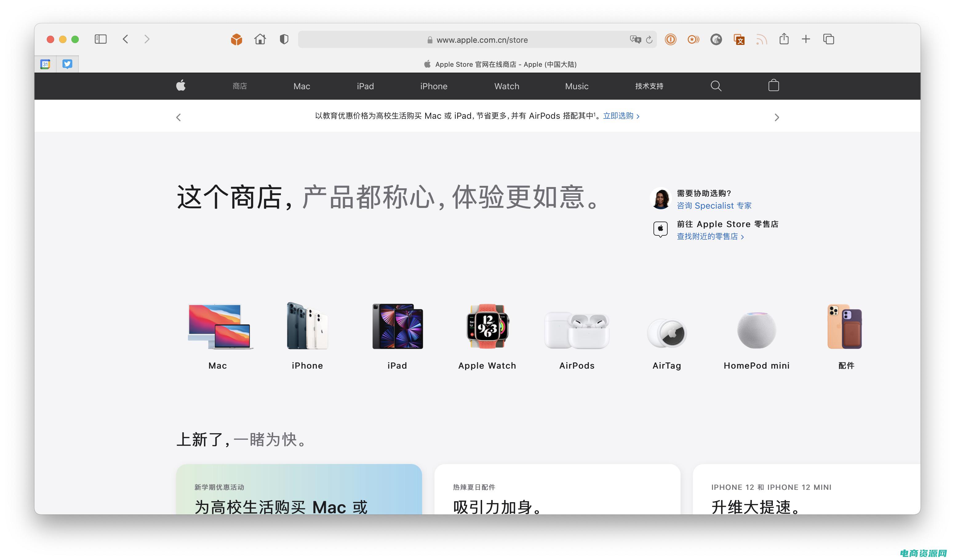Click the orange cube extension icon
Screen dimensions: 955x560
point(237,39)
